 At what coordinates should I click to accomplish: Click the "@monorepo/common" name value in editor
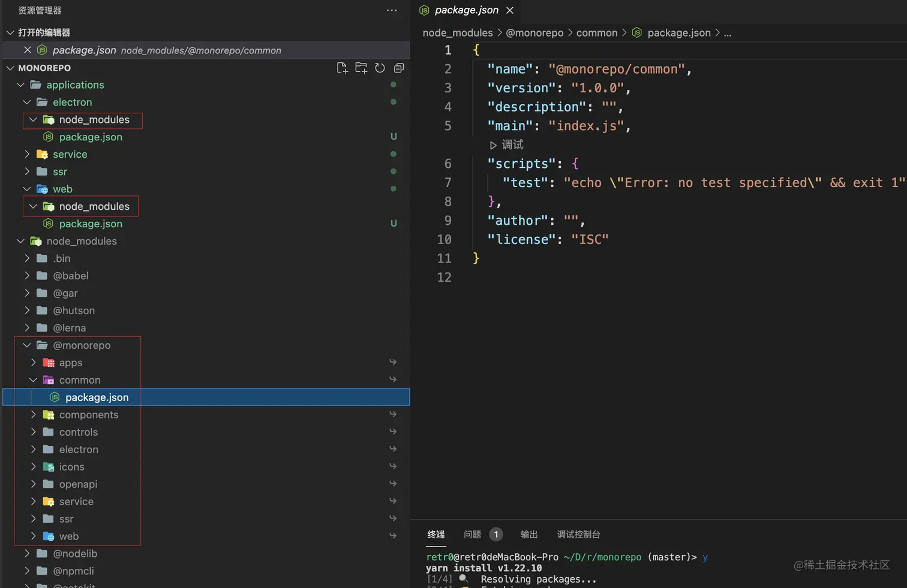tap(617, 69)
